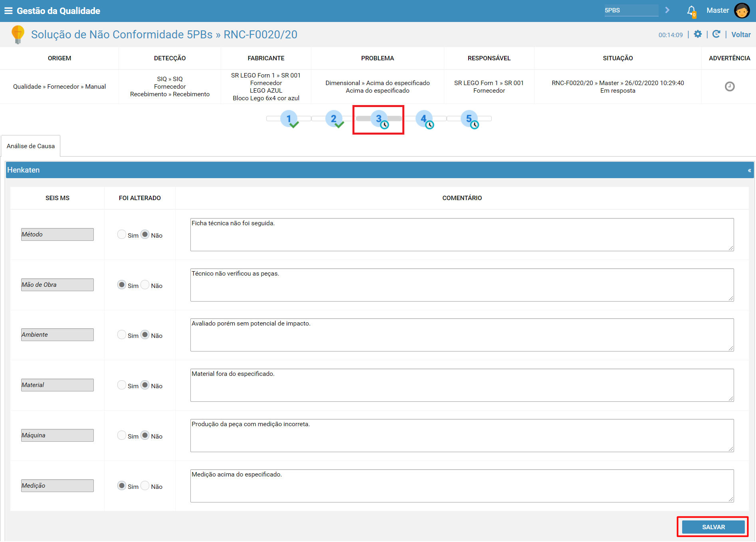
Task: Open the settings gear icon
Action: click(698, 34)
